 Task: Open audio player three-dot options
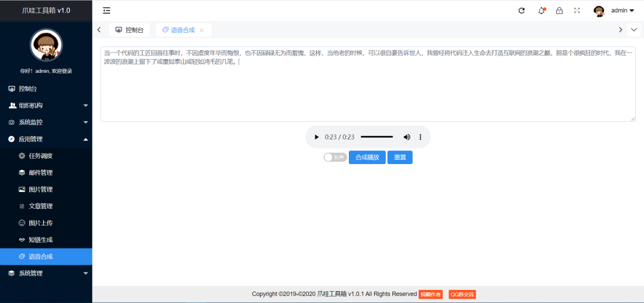(x=420, y=137)
